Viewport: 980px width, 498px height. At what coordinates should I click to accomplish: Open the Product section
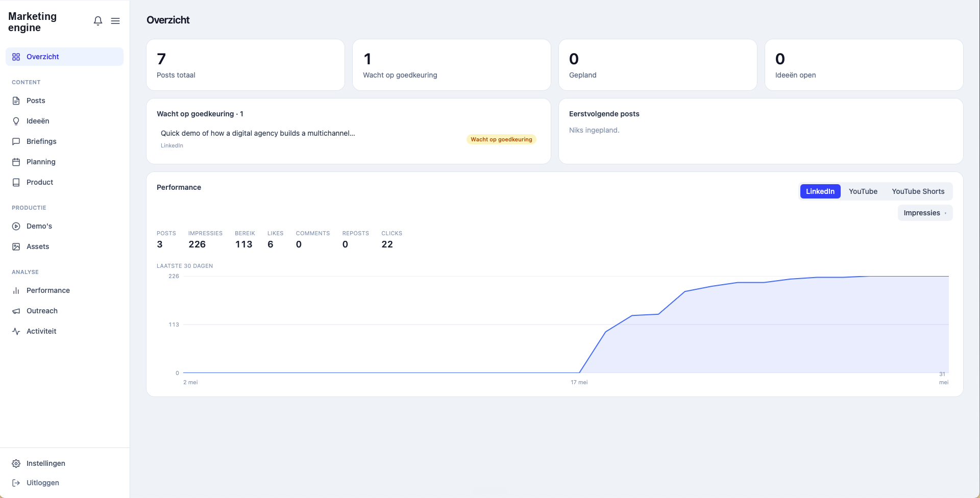64,182
